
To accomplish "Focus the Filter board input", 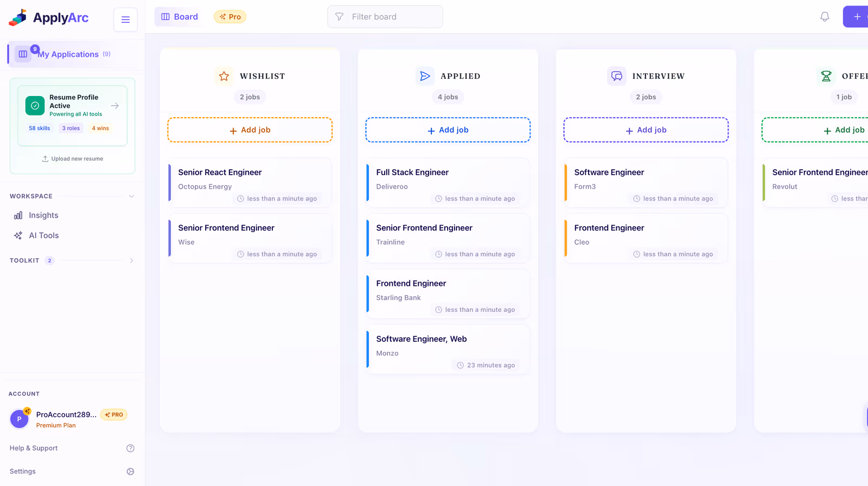I will 385,17.
